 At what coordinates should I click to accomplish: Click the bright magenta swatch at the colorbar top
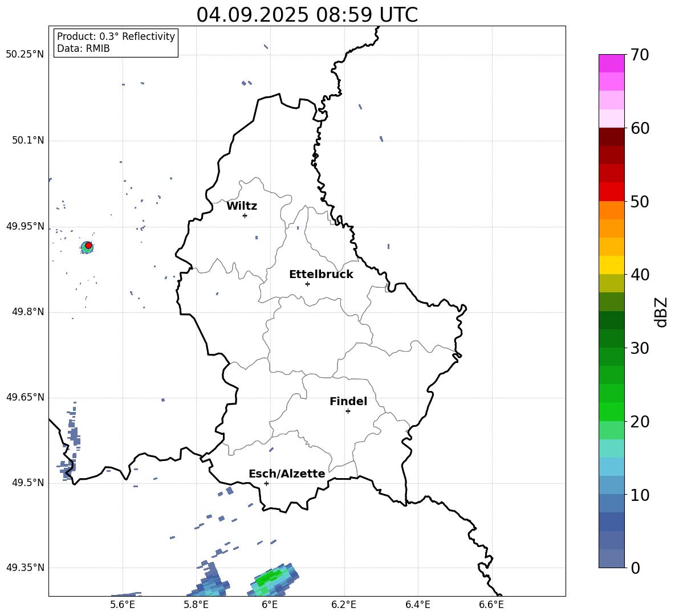coord(611,63)
